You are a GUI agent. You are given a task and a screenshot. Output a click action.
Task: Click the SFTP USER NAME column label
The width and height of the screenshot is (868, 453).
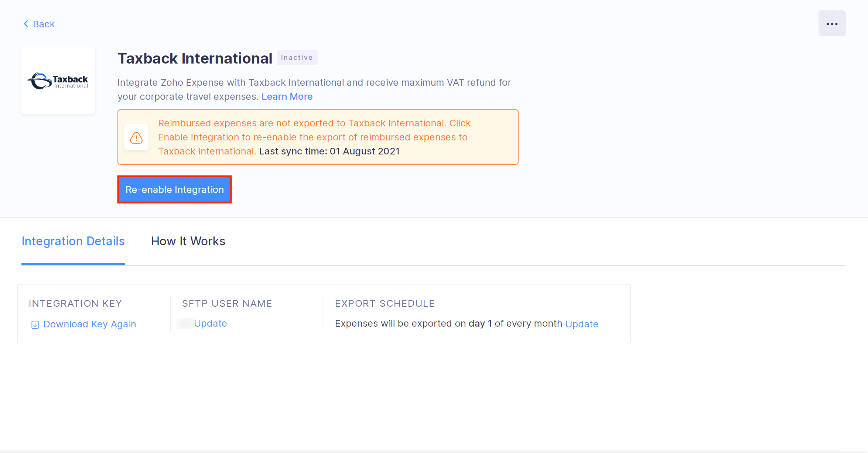pos(227,303)
